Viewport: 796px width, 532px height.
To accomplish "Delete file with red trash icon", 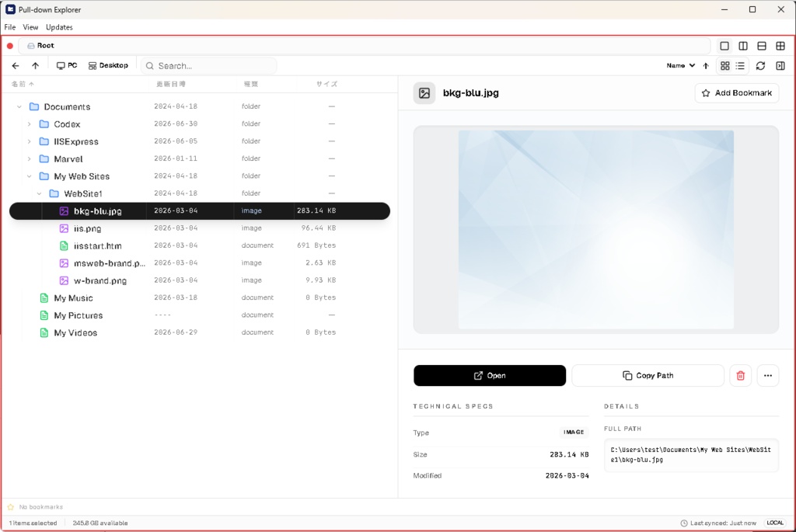I will [x=740, y=376].
